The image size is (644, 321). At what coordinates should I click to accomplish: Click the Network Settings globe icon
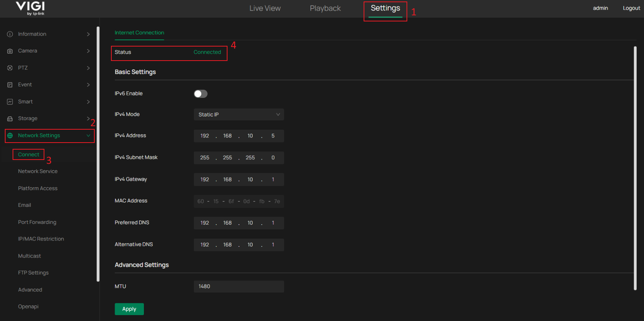tap(10, 136)
